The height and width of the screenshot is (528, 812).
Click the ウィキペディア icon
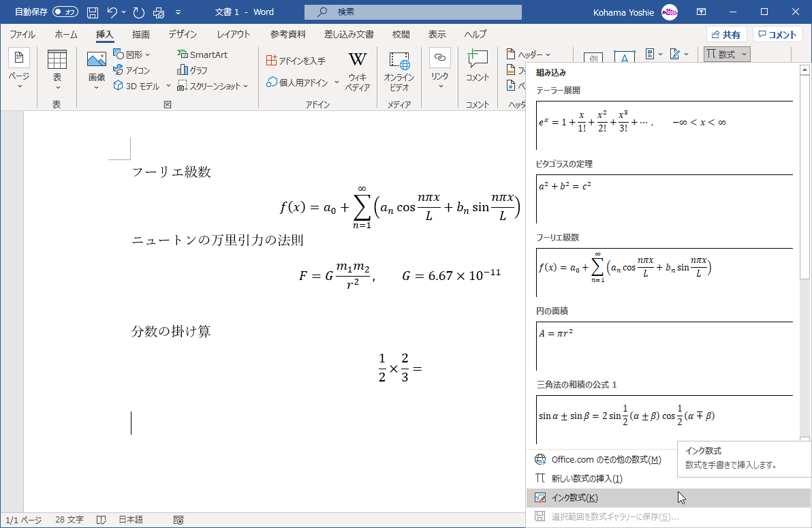pyautogui.click(x=358, y=60)
